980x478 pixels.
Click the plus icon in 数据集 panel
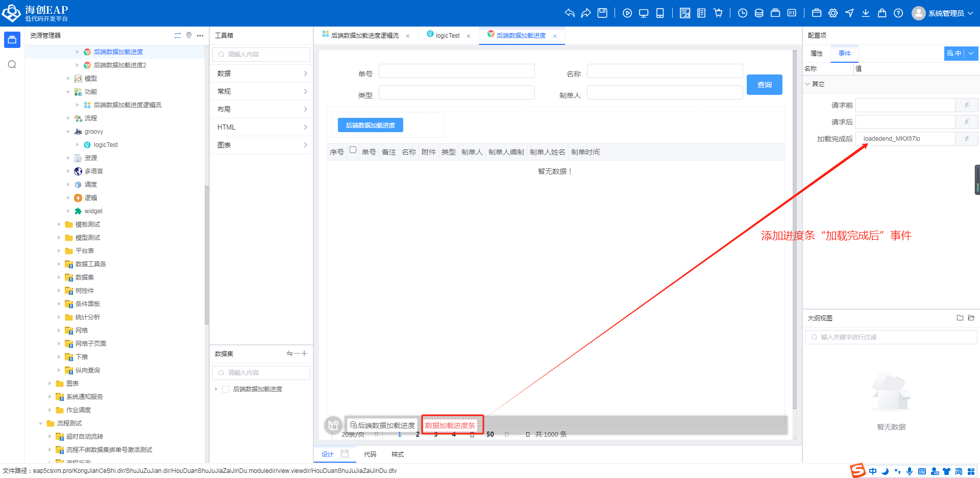(304, 354)
